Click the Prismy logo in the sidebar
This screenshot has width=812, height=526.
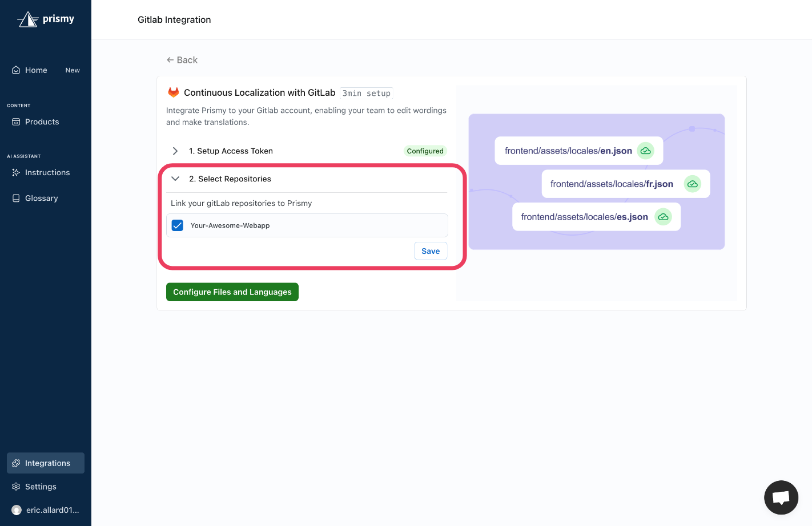46,19
